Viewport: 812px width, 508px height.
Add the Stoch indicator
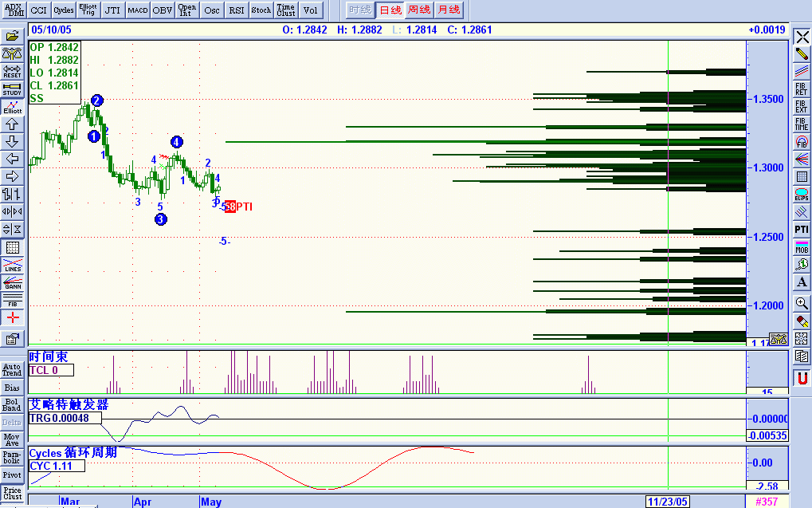261,10
